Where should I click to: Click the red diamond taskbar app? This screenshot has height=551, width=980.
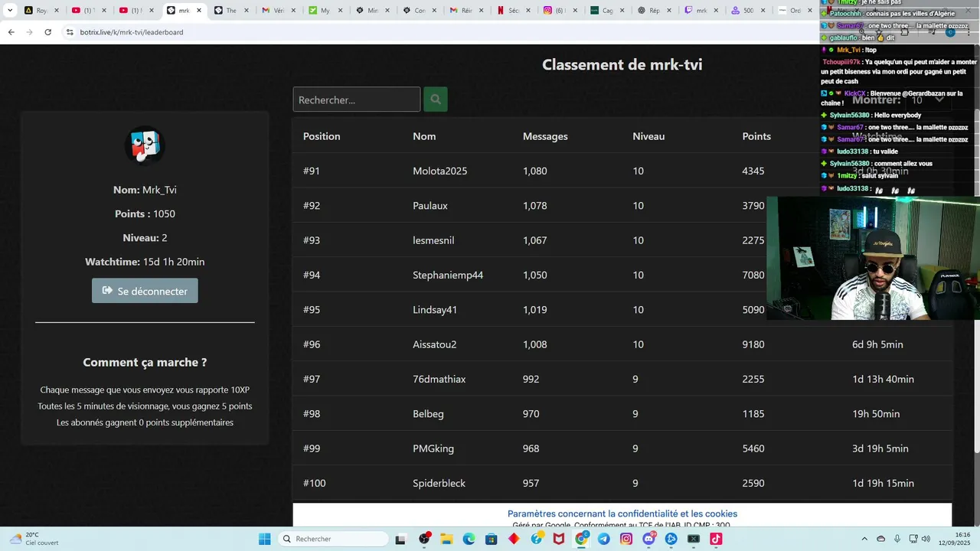[514, 539]
